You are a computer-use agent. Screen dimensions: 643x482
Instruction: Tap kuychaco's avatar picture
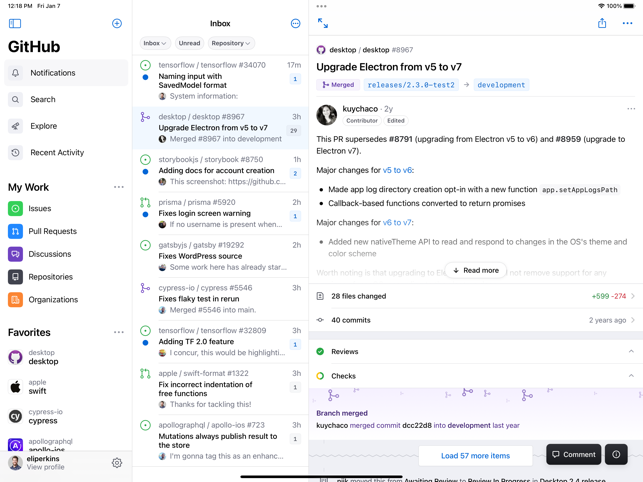coord(326,115)
